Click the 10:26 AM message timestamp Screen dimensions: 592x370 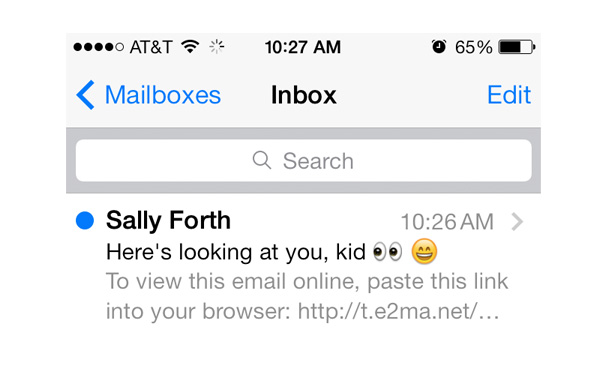tap(447, 222)
